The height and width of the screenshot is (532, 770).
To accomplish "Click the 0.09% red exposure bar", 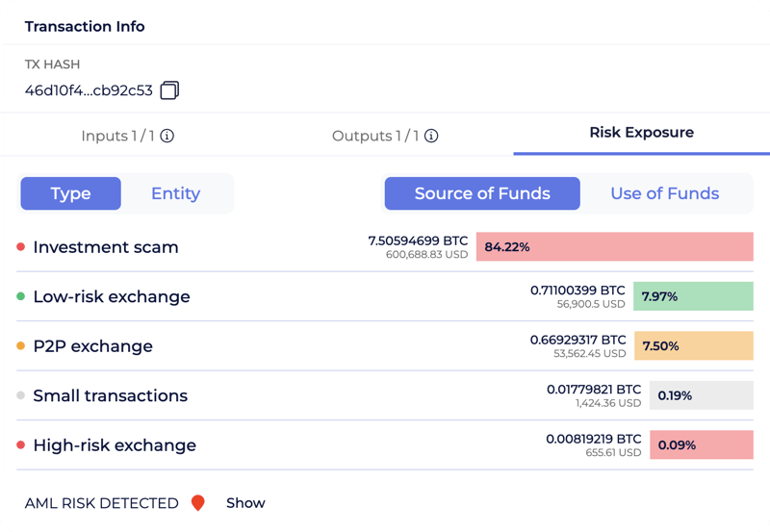I will tap(702, 445).
